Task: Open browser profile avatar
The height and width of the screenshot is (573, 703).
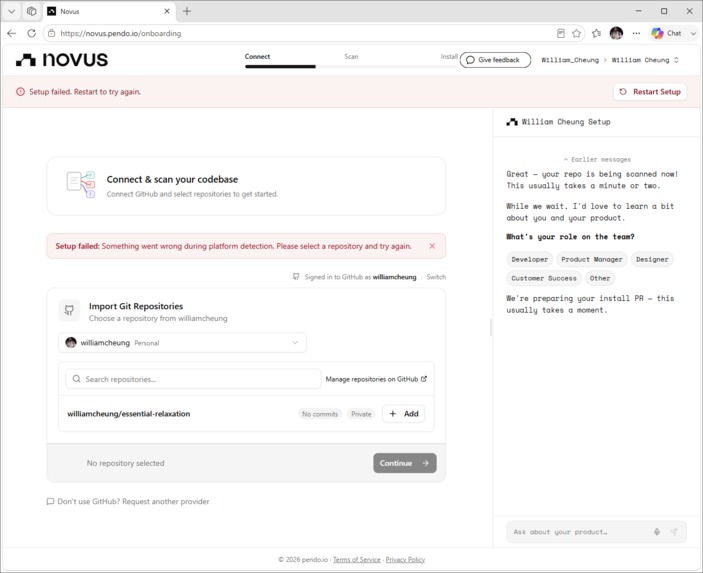Action: (x=616, y=33)
